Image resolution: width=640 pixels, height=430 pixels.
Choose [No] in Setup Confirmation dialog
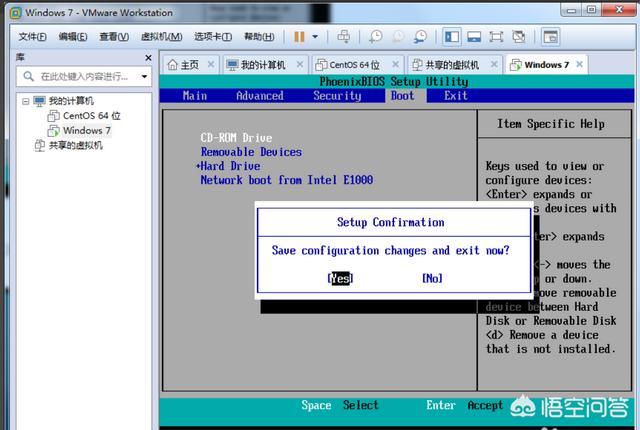coord(432,278)
